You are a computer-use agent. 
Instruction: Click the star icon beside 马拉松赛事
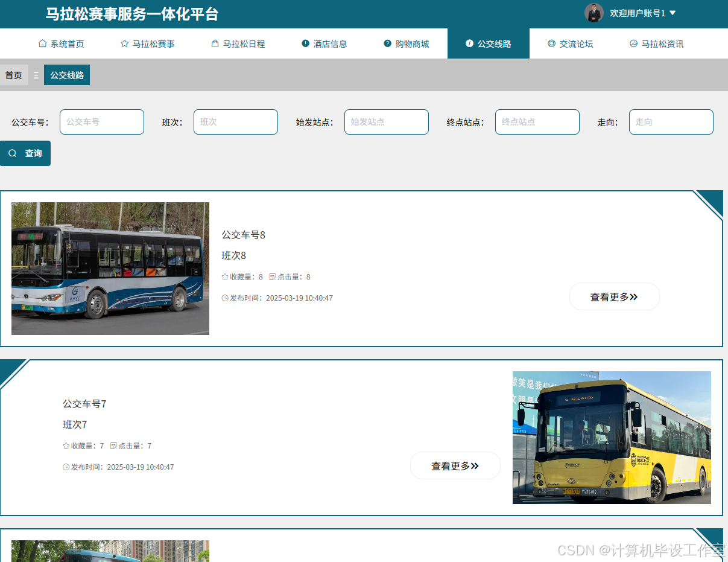pos(124,43)
